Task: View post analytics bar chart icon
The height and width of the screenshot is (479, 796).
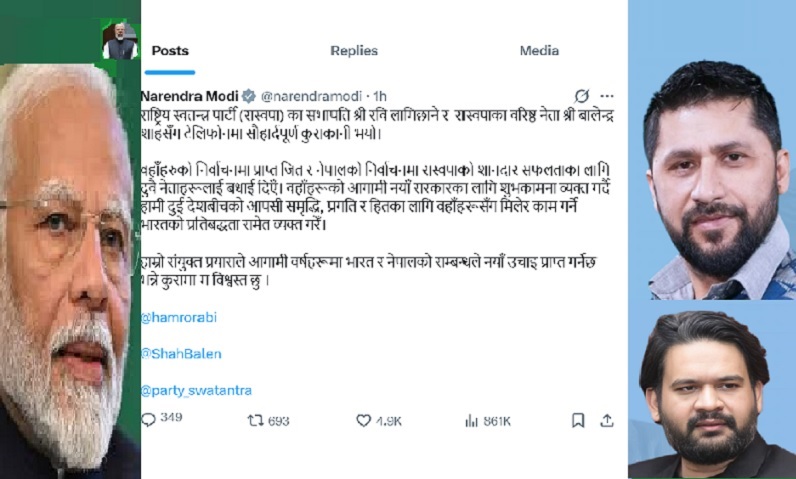Action: (x=472, y=421)
